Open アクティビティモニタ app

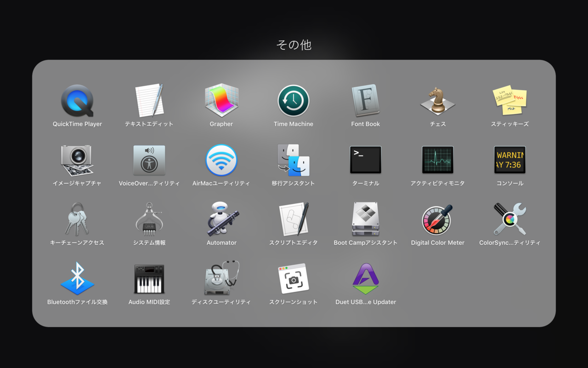pyautogui.click(x=438, y=160)
